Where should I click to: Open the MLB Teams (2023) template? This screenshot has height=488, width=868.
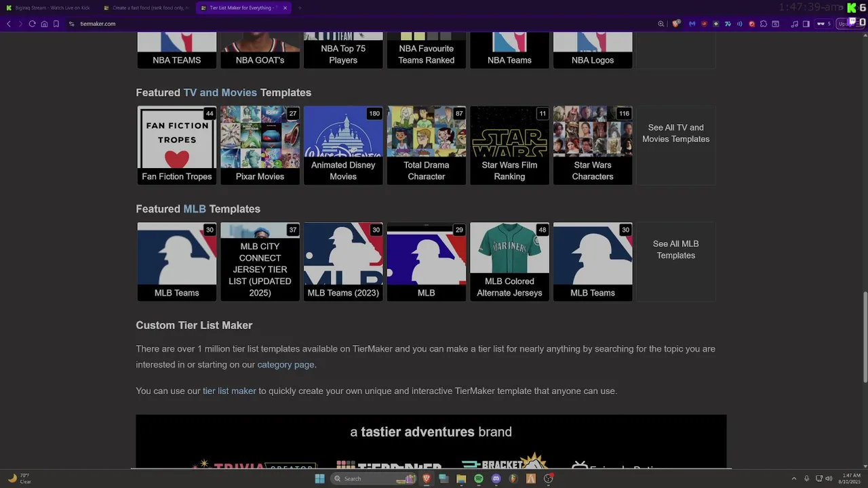[x=343, y=262]
